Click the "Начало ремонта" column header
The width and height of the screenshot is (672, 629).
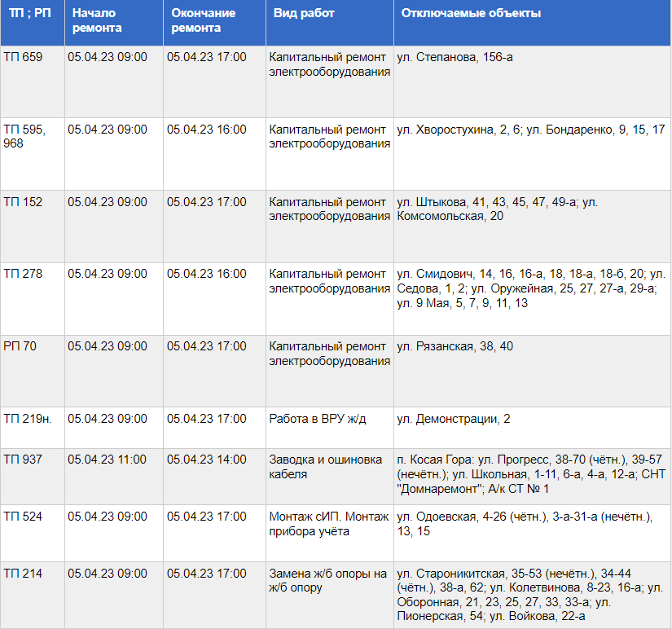pyautogui.click(x=97, y=21)
